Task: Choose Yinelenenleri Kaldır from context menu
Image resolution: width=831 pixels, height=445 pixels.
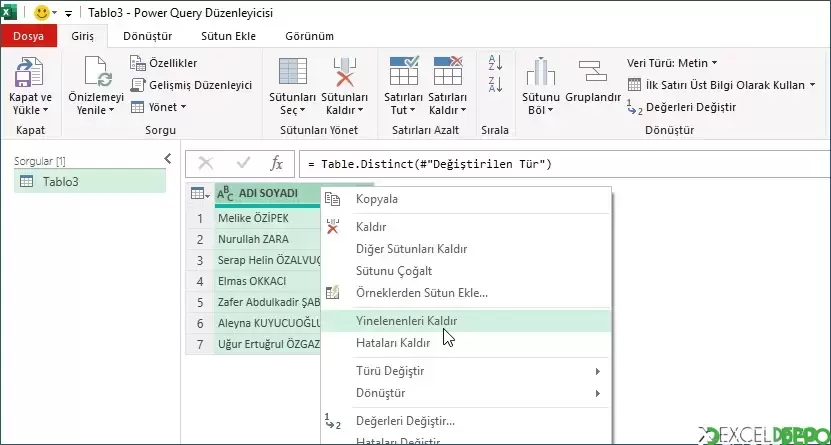Action: 466,321
